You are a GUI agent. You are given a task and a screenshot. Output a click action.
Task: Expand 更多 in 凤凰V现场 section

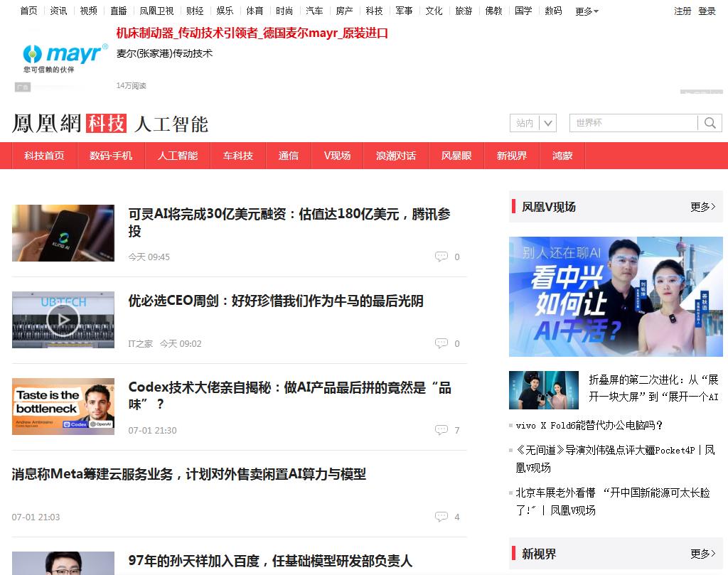pyautogui.click(x=702, y=207)
